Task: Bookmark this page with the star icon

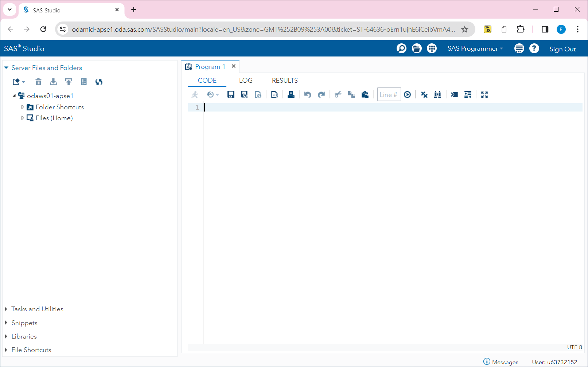Action: click(x=465, y=29)
